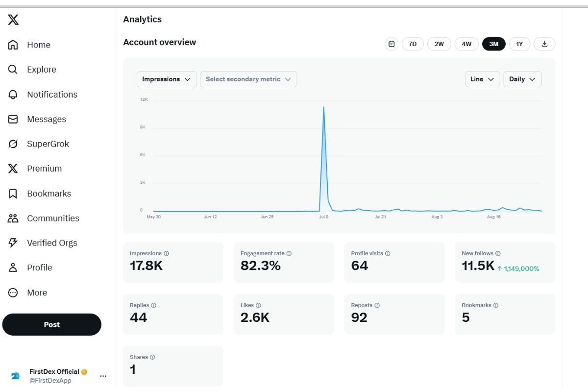The height and width of the screenshot is (392, 588).
Task: Click the July 8 impressions peak on chart
Action: 323,107
